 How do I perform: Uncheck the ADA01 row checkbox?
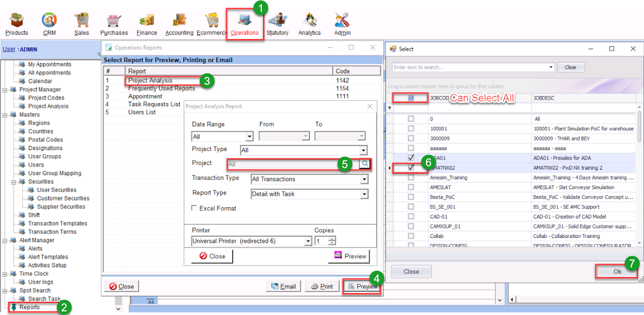411,158
